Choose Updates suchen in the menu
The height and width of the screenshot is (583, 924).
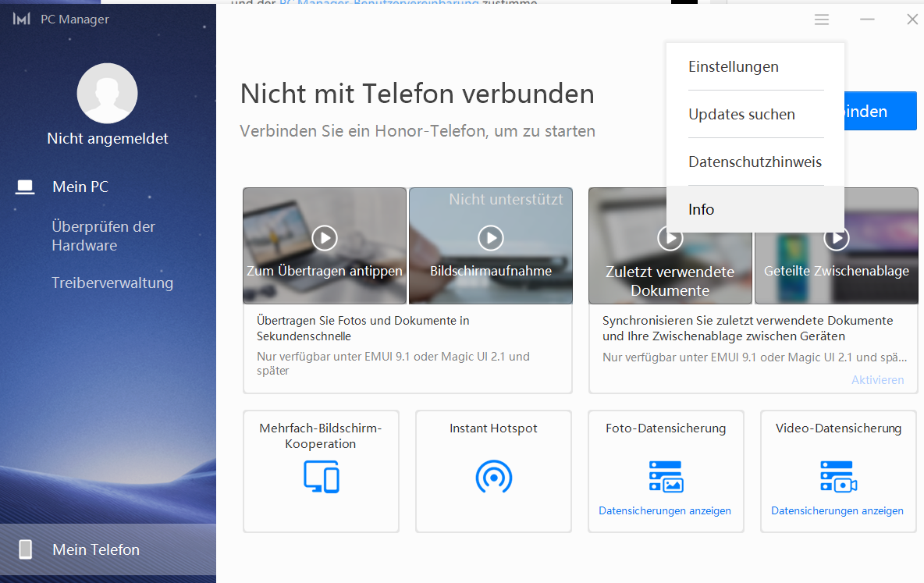pyautogui.click(x=755, y=115)
